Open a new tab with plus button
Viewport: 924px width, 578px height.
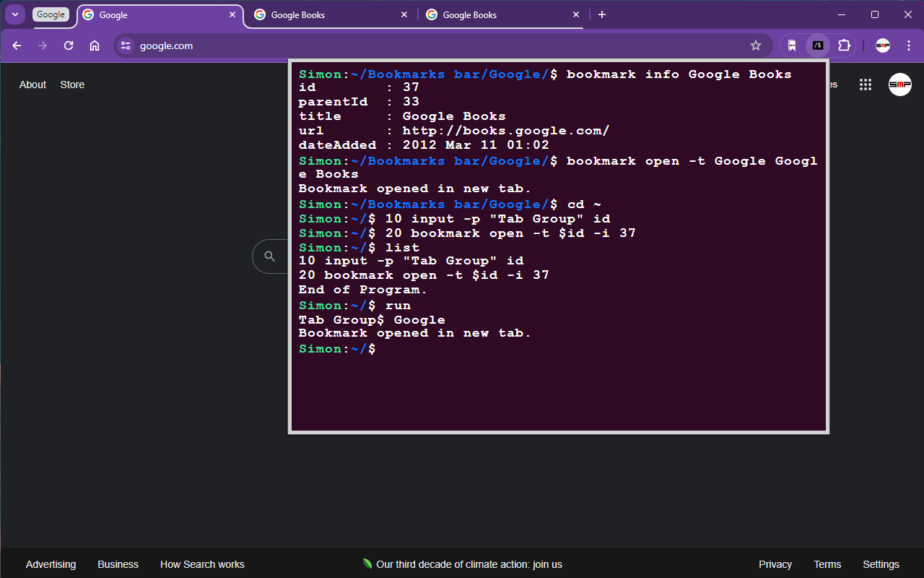[x=602, y=14]
